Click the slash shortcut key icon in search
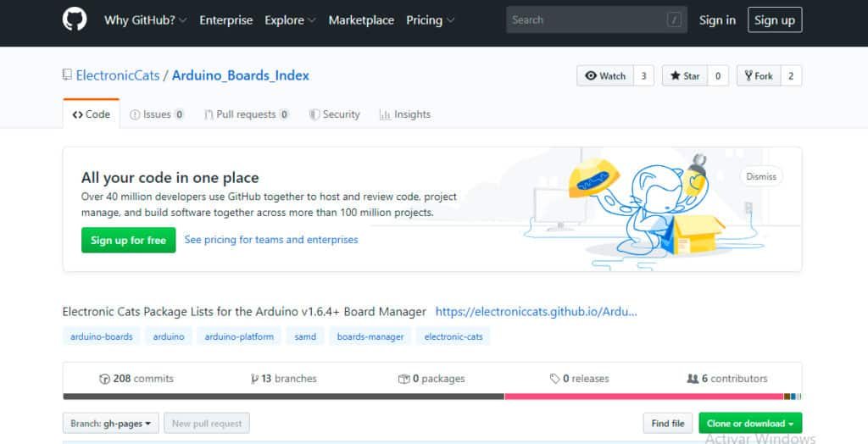 (x=674, y=20)
